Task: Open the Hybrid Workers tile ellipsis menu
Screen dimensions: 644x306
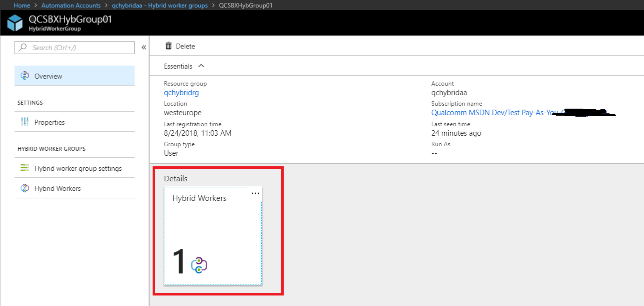Action: click(x=255, y=193)
